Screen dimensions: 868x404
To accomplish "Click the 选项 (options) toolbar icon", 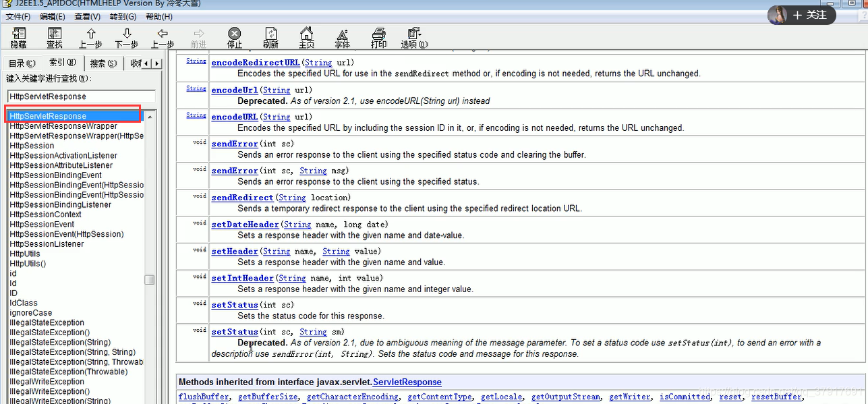I will coord(414,38).
